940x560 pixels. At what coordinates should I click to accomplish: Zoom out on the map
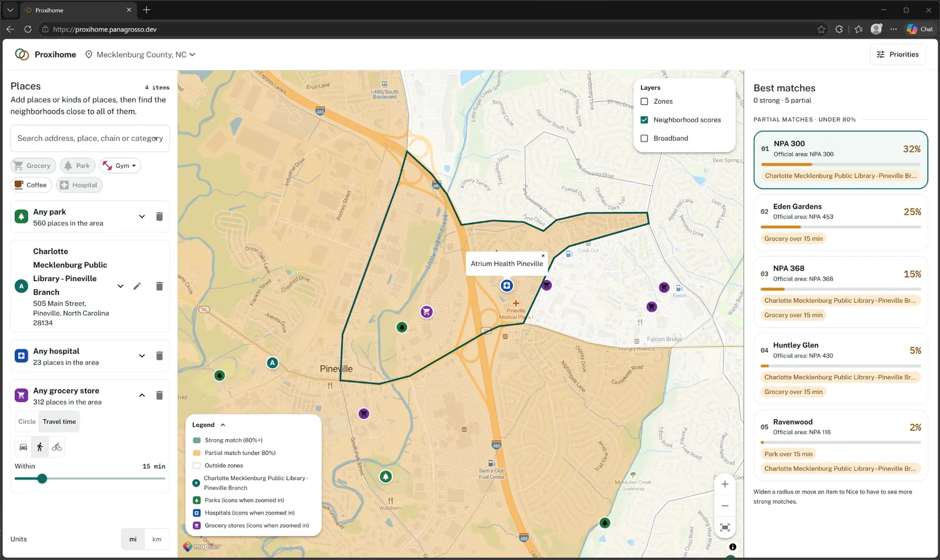(x=725, y=505)
